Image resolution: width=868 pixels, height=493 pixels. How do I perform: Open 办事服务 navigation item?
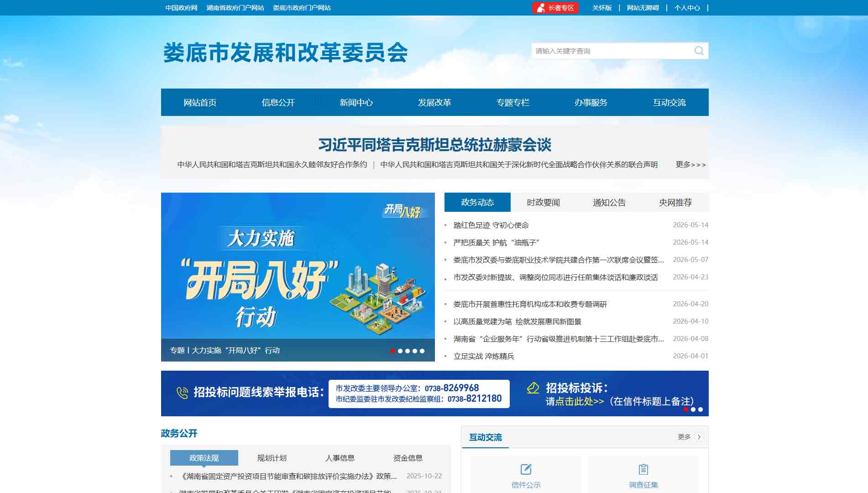pyautogui.click(x=591, y=102)
